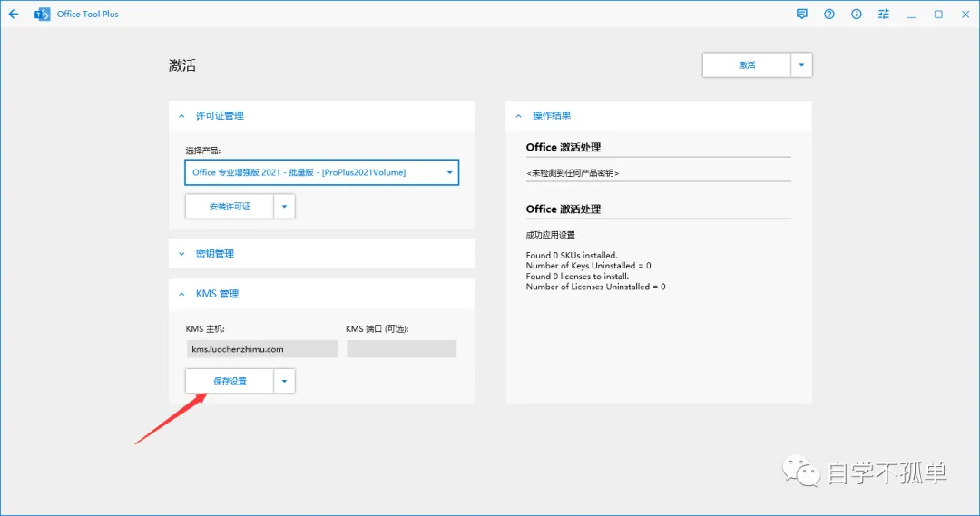This screenshot has height=516, width=980.
Task: Click the Office Tool Plus logo icon
Action: [42, 14]
